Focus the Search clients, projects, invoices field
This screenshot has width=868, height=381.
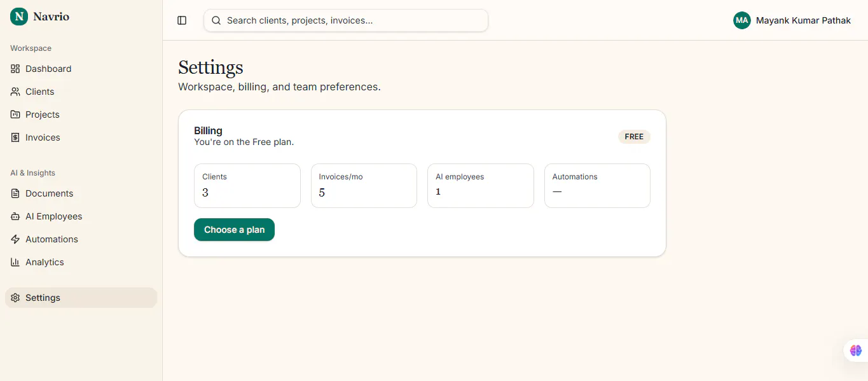[346, 20]
